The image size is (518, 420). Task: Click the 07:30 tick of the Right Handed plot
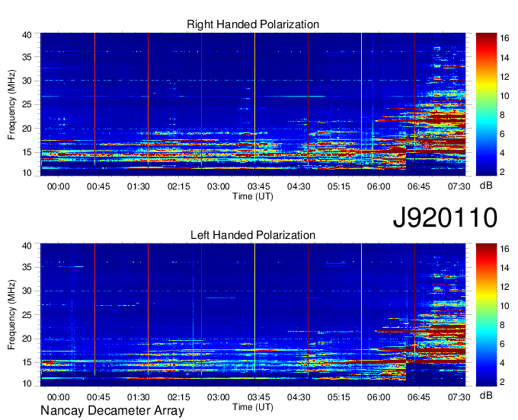459,186
